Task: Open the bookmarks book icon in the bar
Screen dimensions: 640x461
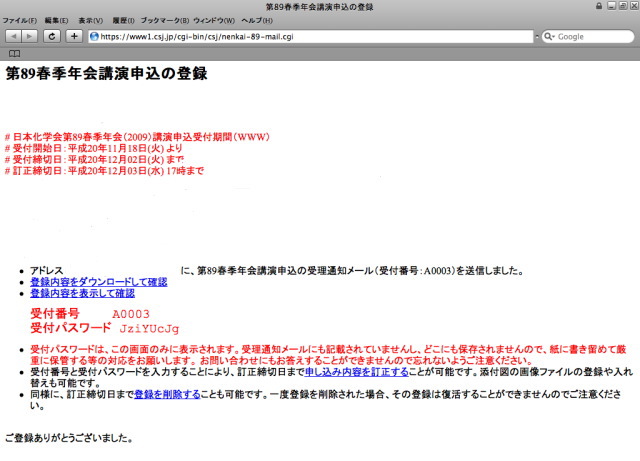Action: (14, 52)
